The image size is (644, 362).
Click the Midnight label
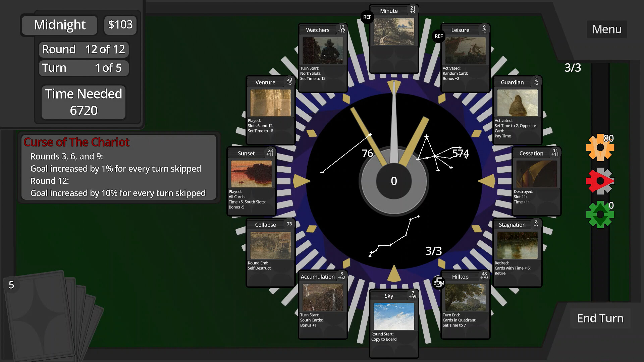[x=60, y=25]
